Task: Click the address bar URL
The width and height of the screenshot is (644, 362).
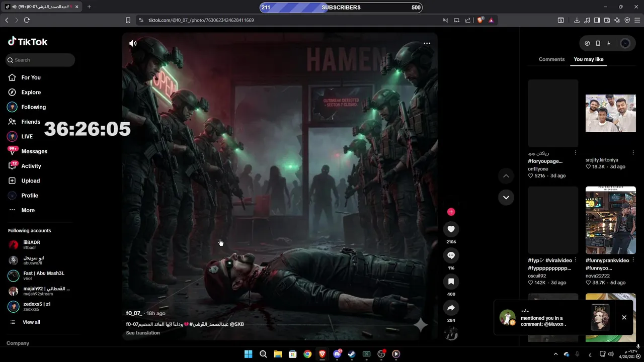Action: pyautogui.click(x=201, y=20)
